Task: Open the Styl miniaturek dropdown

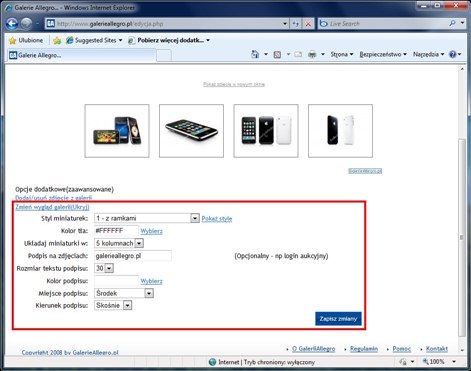Action: [147, 218]
